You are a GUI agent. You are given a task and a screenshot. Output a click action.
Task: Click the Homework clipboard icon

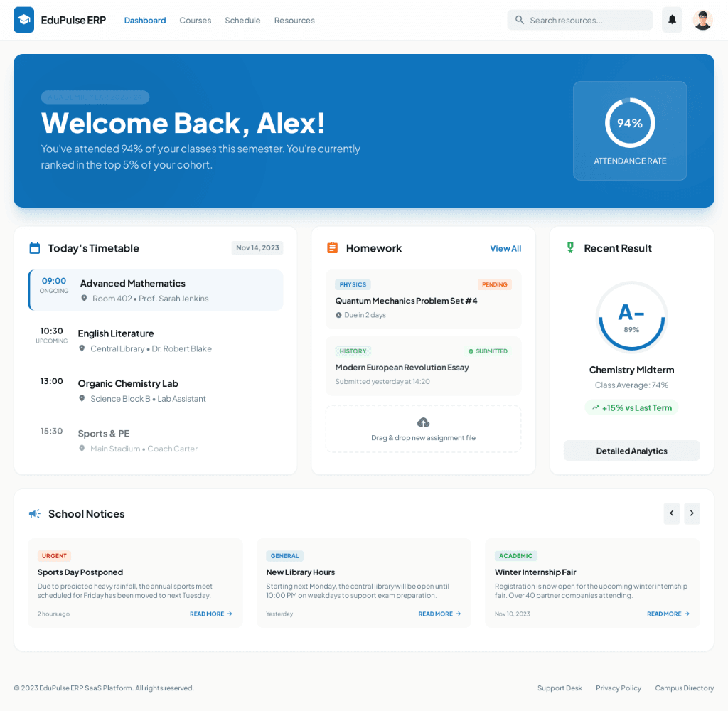pos(332,248)
